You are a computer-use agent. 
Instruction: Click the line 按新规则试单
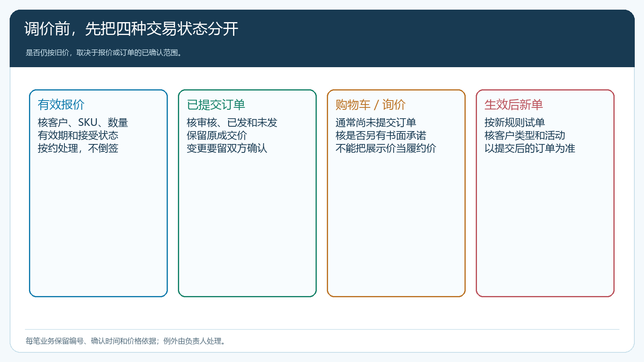click(514, 123)
